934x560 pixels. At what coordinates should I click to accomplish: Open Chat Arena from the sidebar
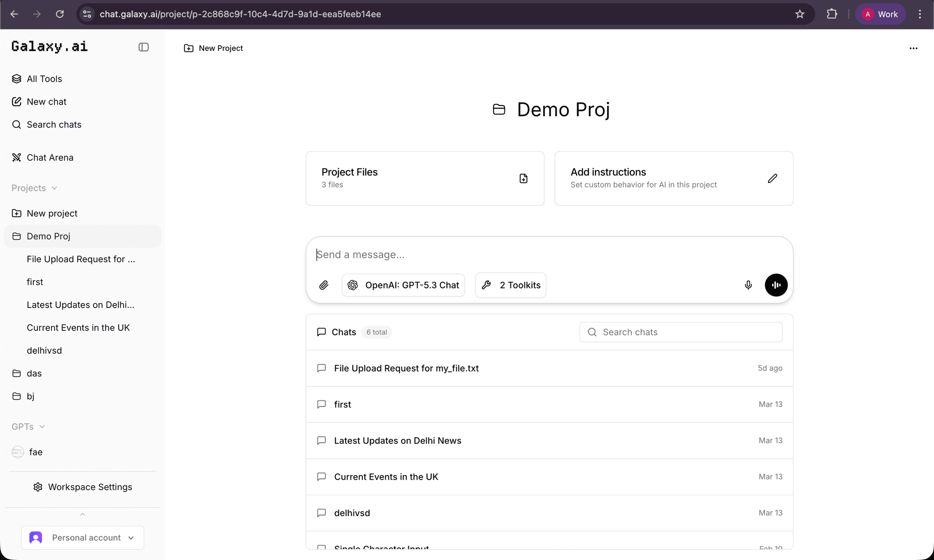(50, 157)
